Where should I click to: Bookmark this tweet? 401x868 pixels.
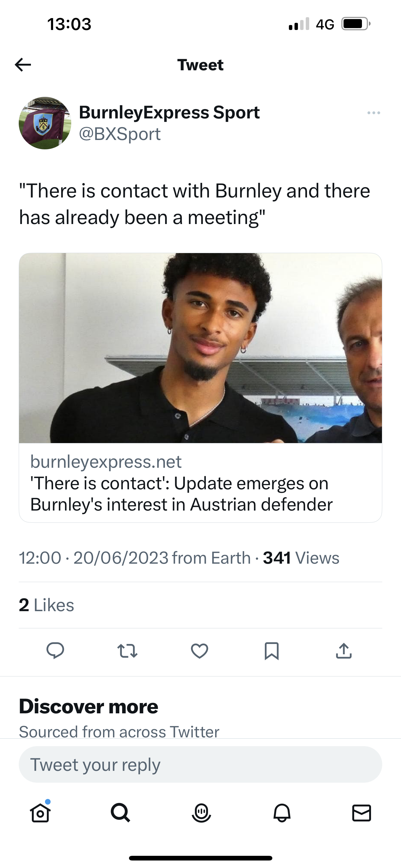(271, 651)
